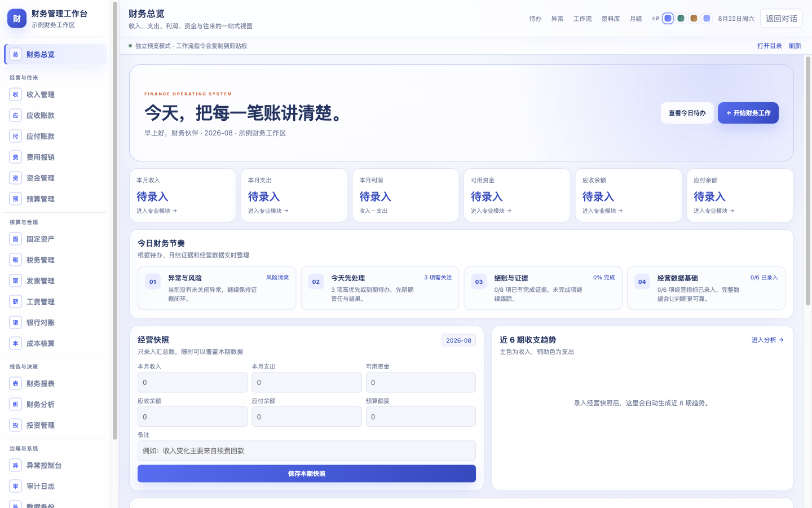The height and width of the screenshot is (508, 812).
Task: Switch to 异常 in the top navigation
Action: pyautogui.click(x=557, y=19)
